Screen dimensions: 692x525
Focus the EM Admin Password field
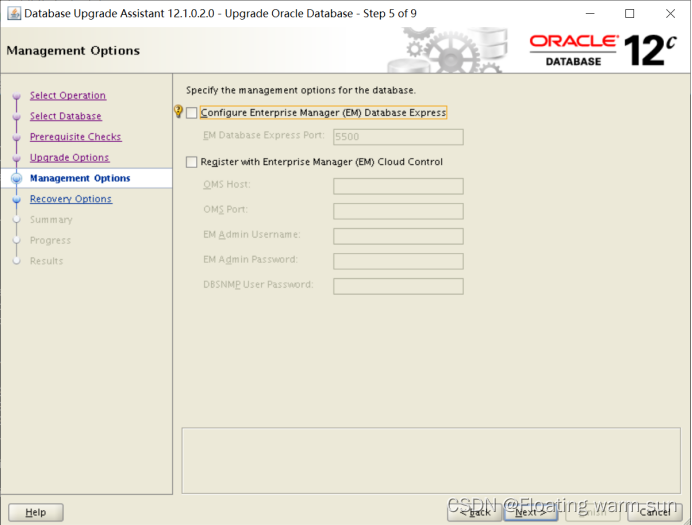tap(398, 261)
